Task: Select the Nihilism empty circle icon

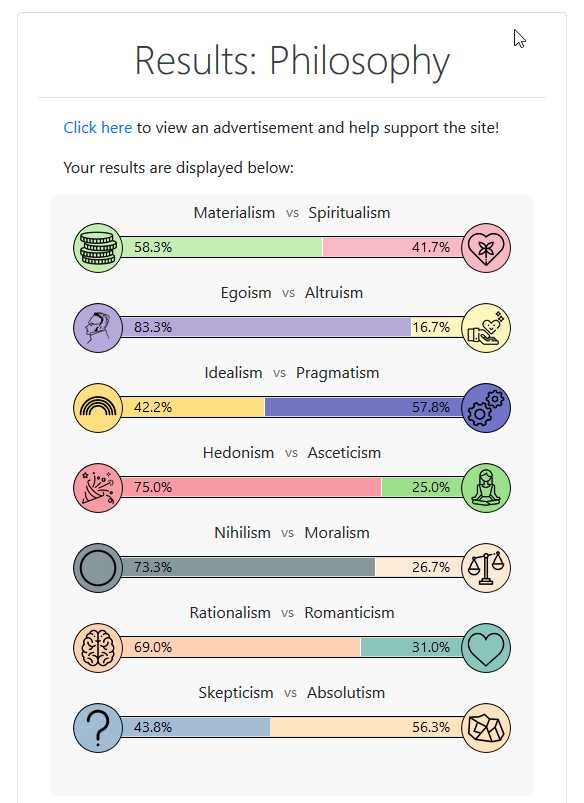Action: tap(98, 567)
